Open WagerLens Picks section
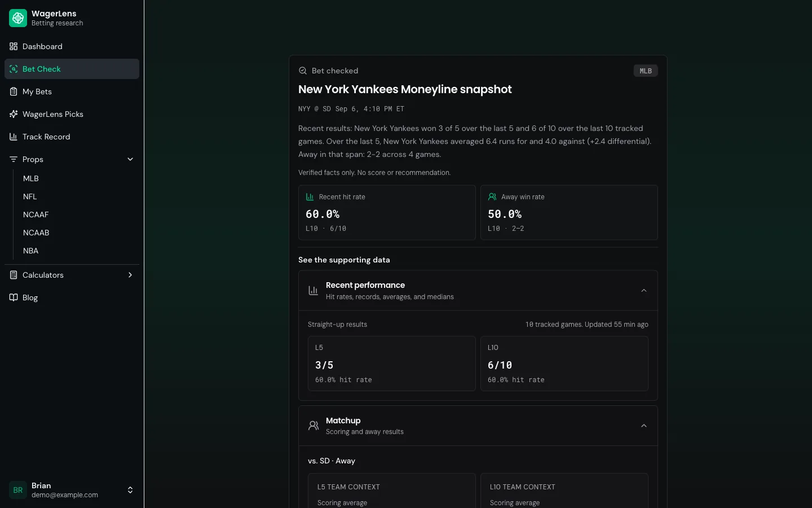Viewport: 812px width, 508px height. pos(72,114)
